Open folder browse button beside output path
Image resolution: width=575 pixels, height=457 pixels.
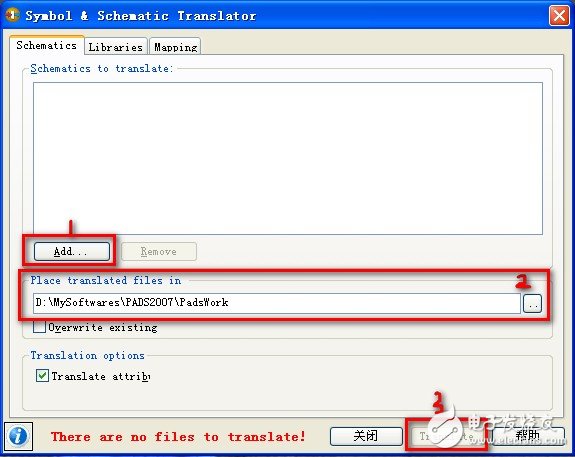pyautogui.click(x=532, y=303)
